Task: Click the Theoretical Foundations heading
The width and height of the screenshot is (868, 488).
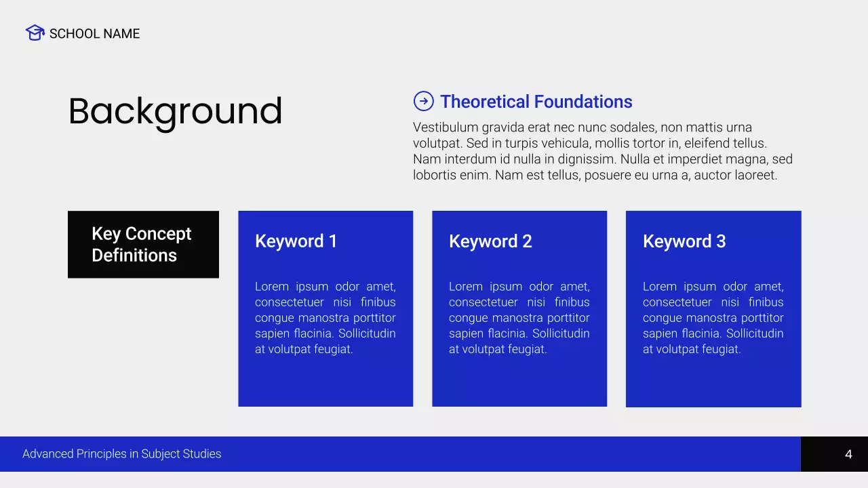Action: pyautogui.click(x=536, y=102)
